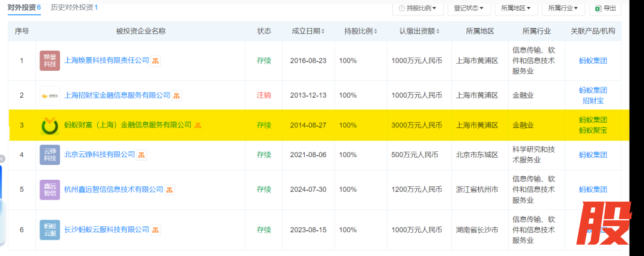Select the 对外投资 tab
The width and height of the screenshot is (644, 256).
24,8
